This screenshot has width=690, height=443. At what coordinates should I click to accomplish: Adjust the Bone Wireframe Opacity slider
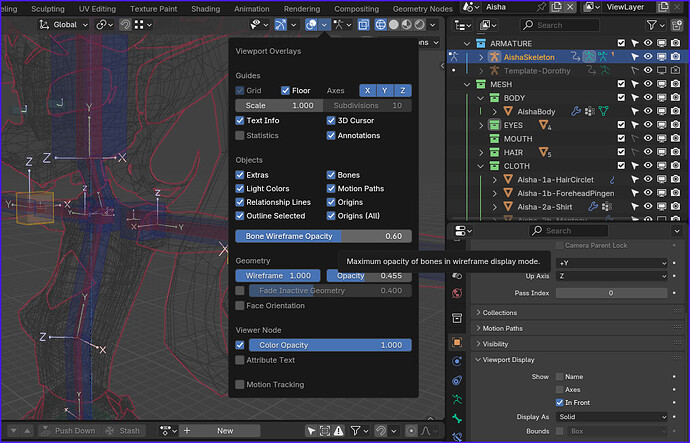coord(323,236)
